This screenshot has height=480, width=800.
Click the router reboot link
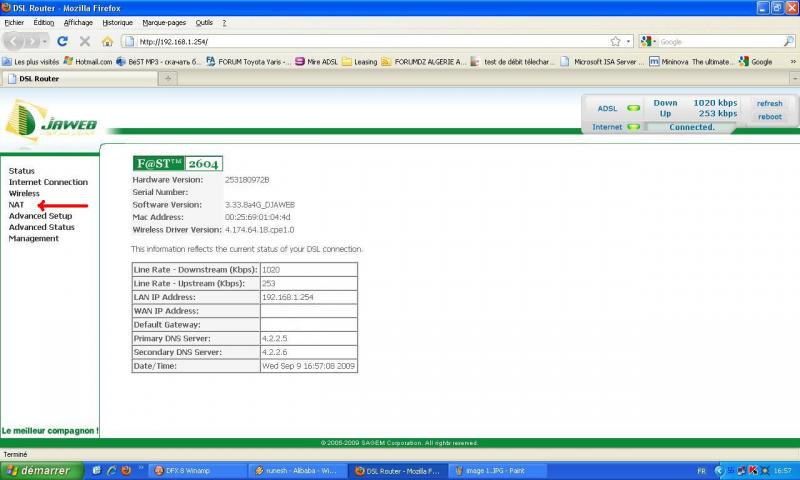click(769, 117)
